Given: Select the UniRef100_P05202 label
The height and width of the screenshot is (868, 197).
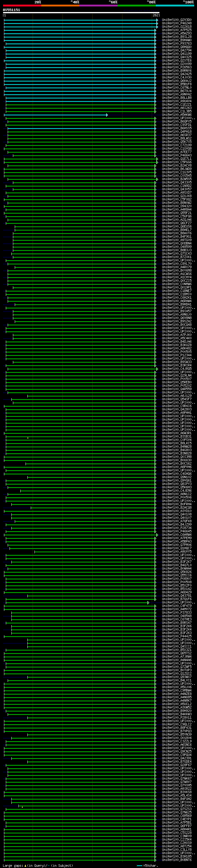Looking at the screenshot, I should (x=177, y=386).
